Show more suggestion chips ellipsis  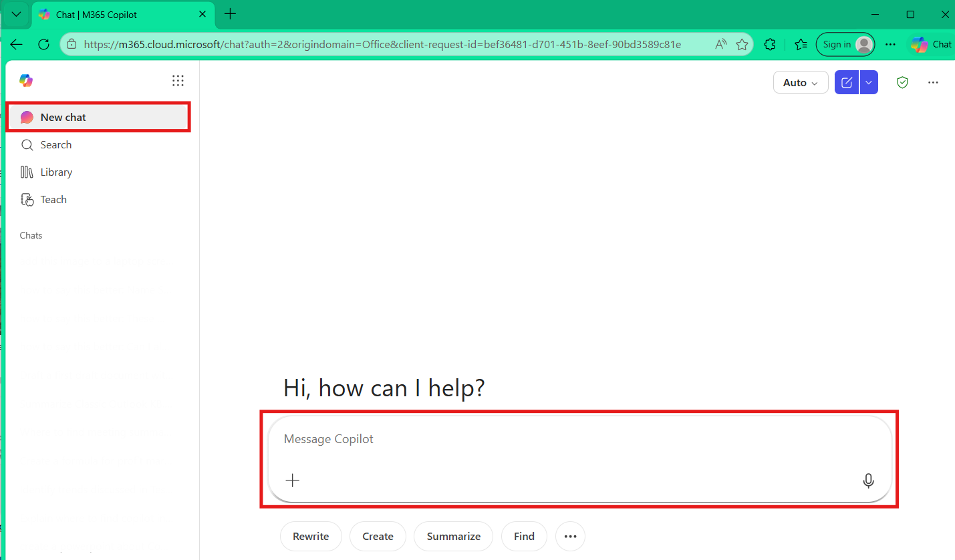570,537
